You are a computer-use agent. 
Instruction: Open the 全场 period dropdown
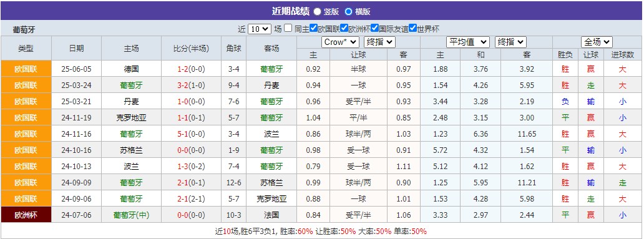[597, 42]
